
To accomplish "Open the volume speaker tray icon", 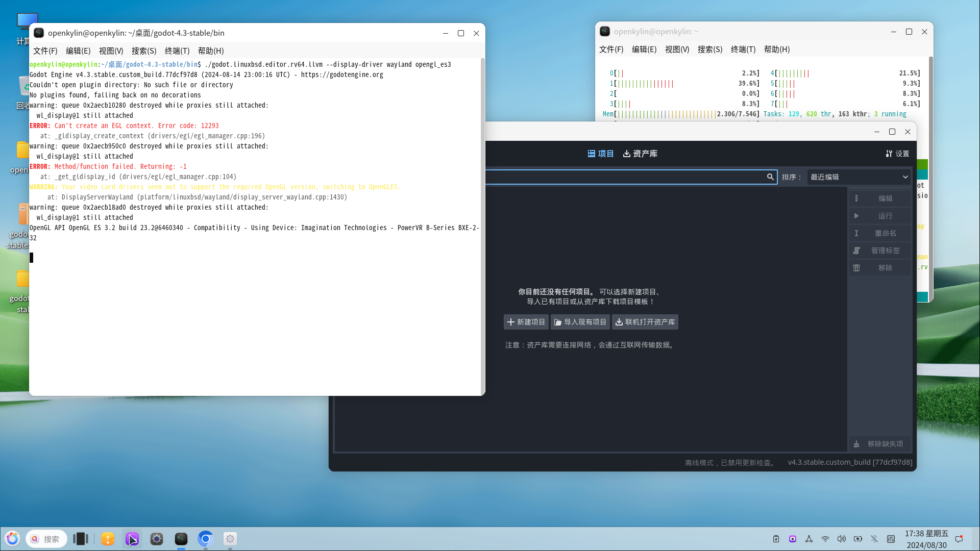I will point(842,539).
